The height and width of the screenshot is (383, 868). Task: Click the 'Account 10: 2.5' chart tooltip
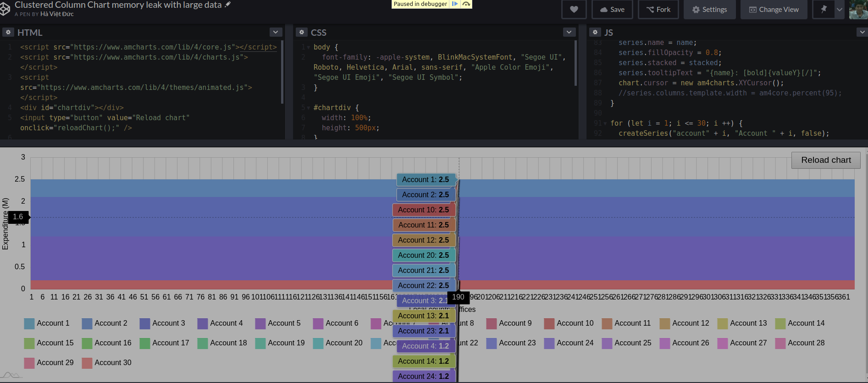click(424, 210)
